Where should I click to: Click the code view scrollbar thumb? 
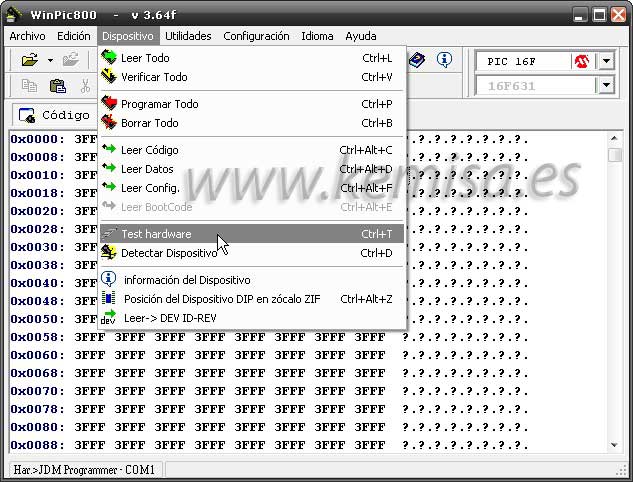(x=614, y=155)
